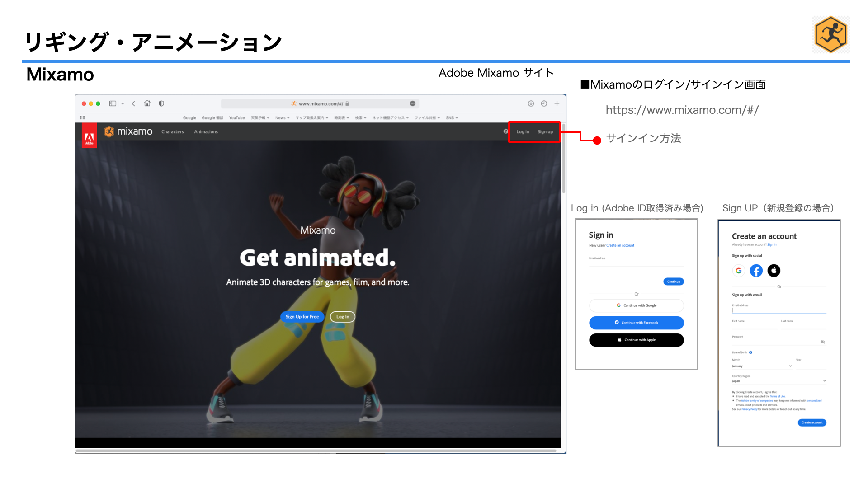This screenshot has width=868, height=488.
Task: Click the outlined Log in button below the tagline
Action: pyautogui.click(x=343, y=317)
